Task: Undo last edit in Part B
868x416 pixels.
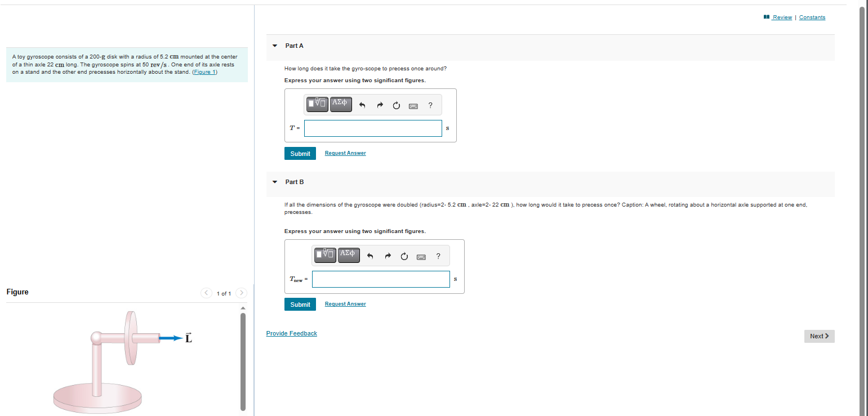Action: click(370, 256)
